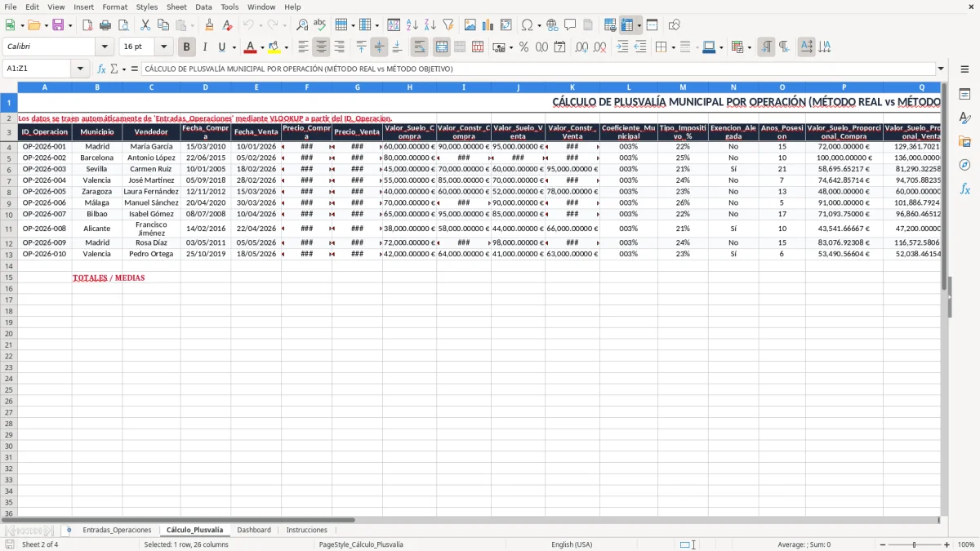
Task: Click the Spelling check icon
Action: (x=320, y=25)
